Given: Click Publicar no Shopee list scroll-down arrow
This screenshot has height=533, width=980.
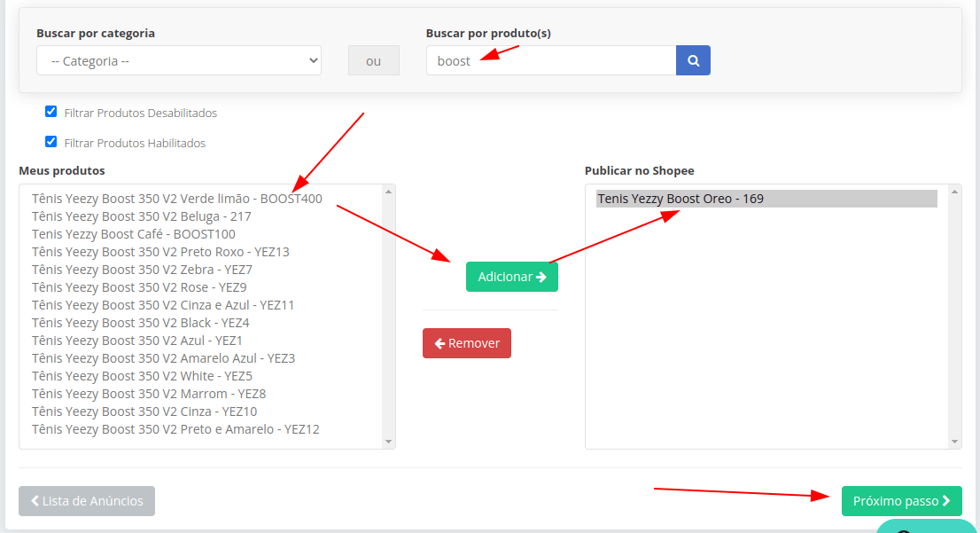Looking at the screenshot, I should [954, 442].
